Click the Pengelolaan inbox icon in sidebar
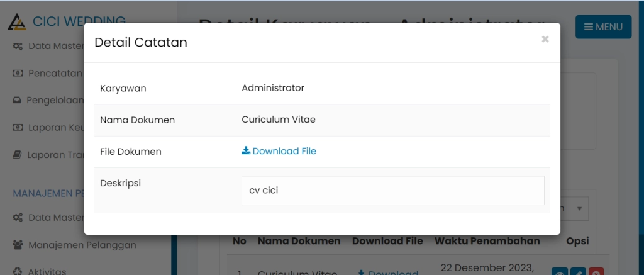Viewport: 644px width, 275px height. (x=18, y=100)
